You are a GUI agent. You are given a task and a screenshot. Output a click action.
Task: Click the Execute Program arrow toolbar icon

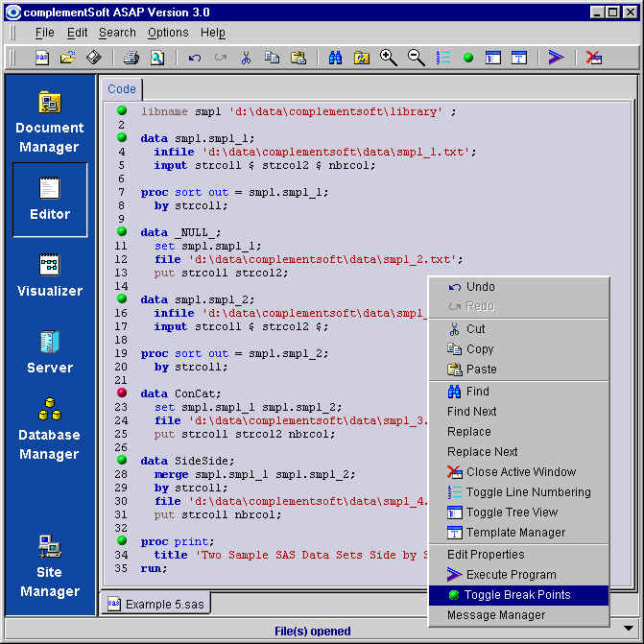point(556,57)
